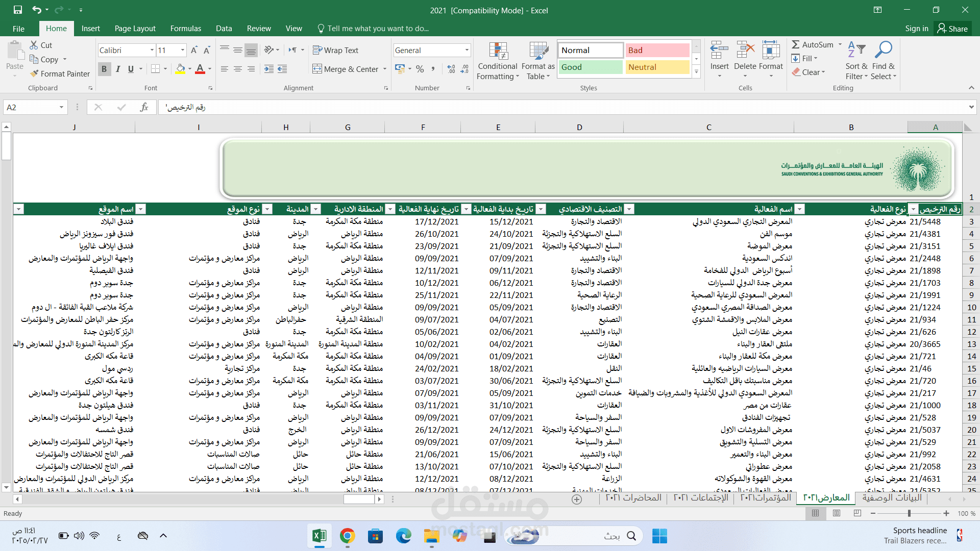Open the المؤتمرات٢٠٢١ sheet tab

click(x=766, y=498)
